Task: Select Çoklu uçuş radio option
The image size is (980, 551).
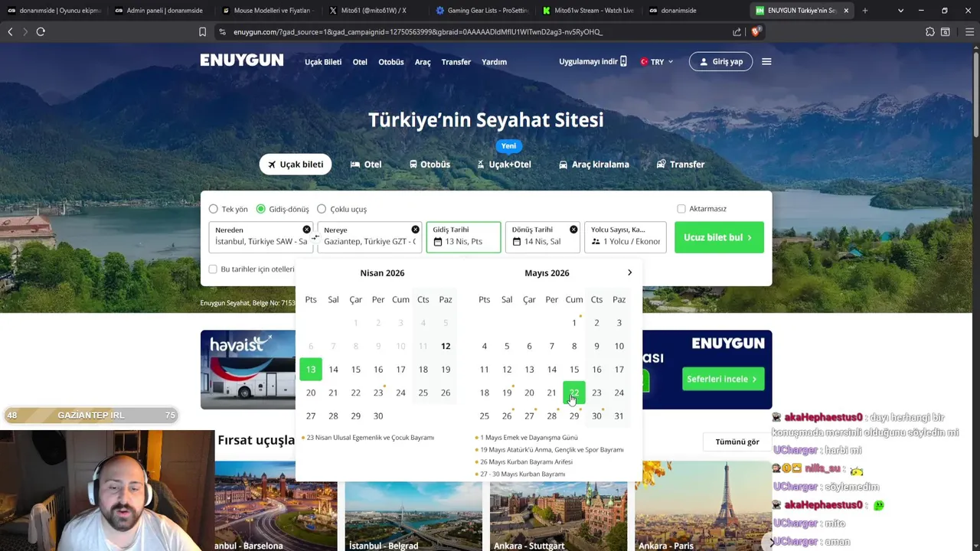Action: (x=322, y=209)
